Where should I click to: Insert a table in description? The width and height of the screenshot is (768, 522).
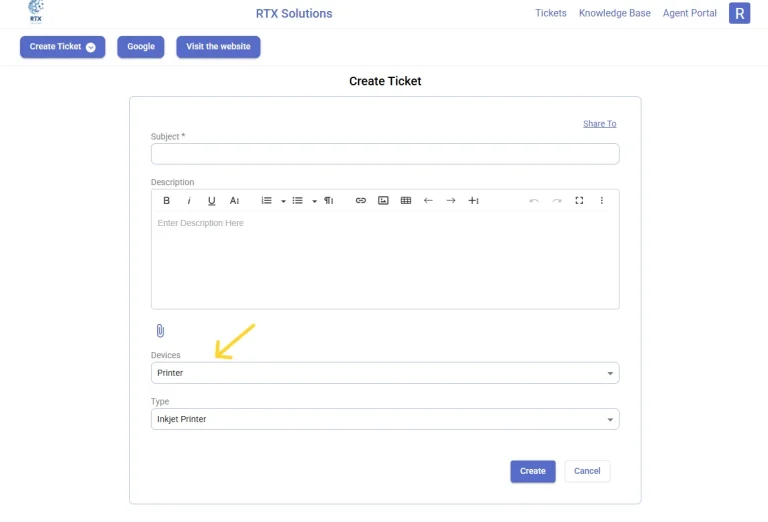(x=406, y=200)
